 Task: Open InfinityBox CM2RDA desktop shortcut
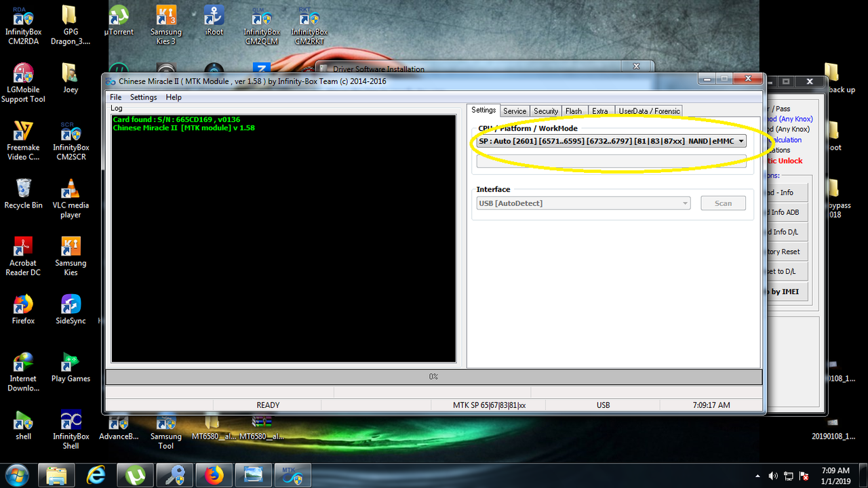tap(23, 26)
